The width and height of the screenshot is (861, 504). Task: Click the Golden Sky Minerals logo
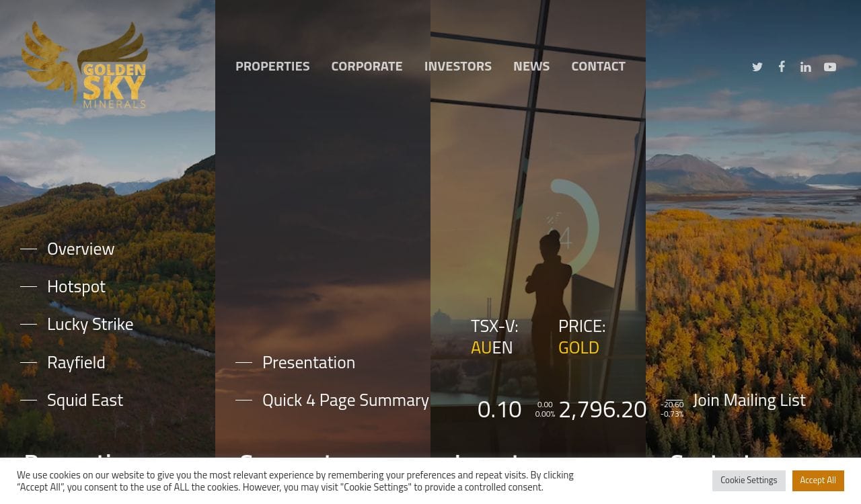click(85, 65)
